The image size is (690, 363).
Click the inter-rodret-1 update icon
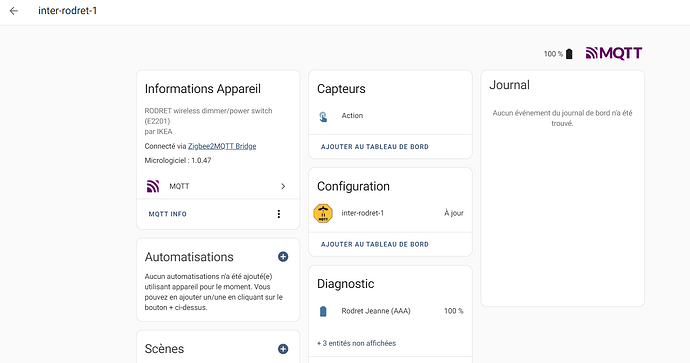[x=323, y=213]
